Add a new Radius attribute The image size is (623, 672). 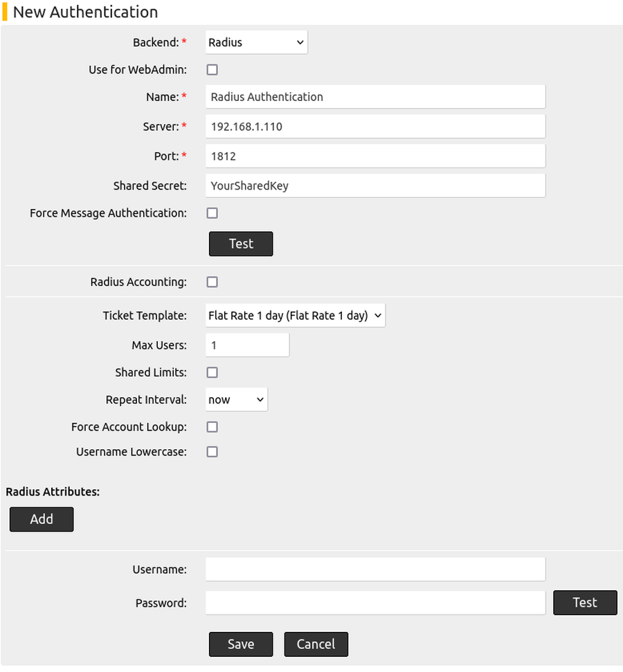click(x=42, y=519)
